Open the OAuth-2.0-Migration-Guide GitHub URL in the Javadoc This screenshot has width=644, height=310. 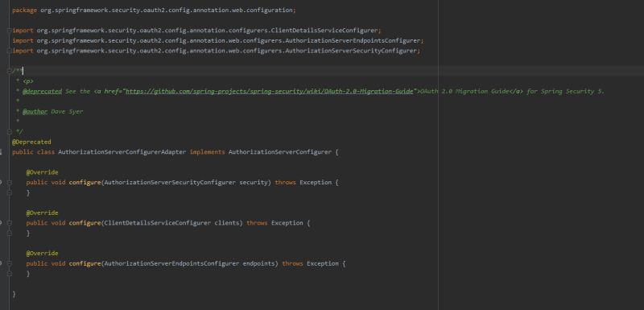tap(269, 91)
